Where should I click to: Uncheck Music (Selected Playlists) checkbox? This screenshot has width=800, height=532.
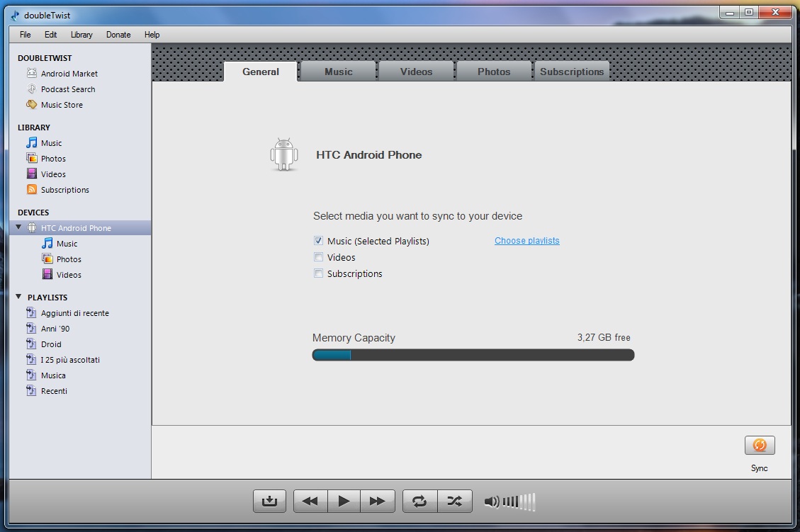point(318,241)
